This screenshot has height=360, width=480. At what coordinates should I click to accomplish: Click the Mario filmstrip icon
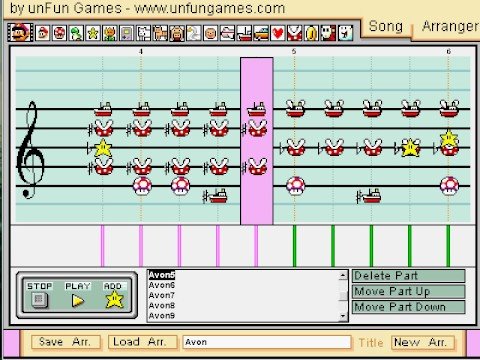point(20,32)
